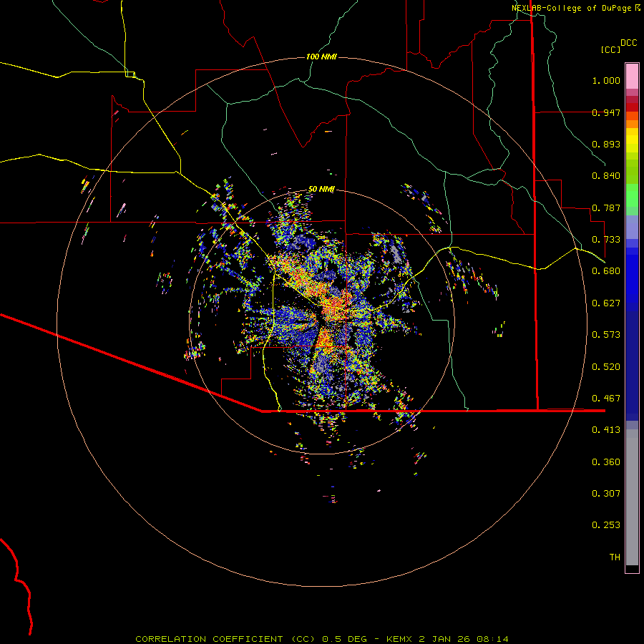Screen dimensions: 644x644
Task: Click the 0.733 scale value
Action: point(606,240)
